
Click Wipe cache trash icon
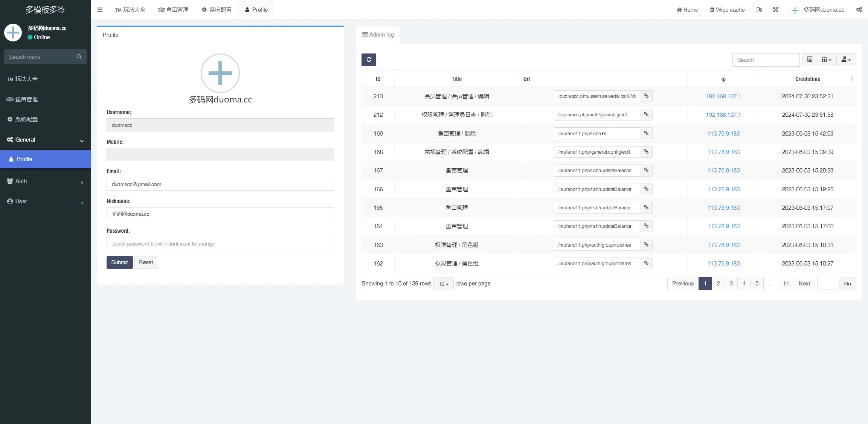[x=712, y=10]
